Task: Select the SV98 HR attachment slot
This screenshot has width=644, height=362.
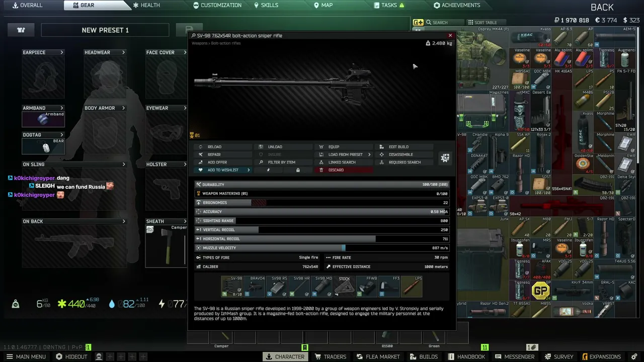Action: click(x=299, y=286)
